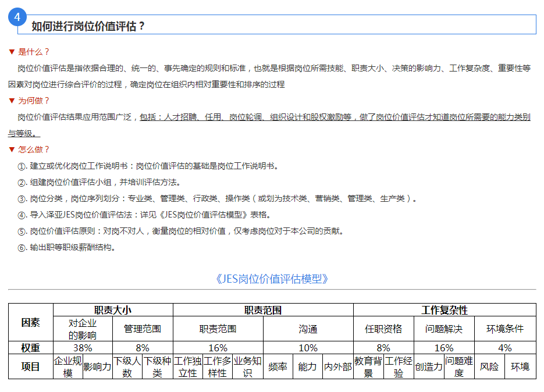Screen dimensions: 544x392
Task: Click the circled ④ step marker
Action: coord(22,215)
